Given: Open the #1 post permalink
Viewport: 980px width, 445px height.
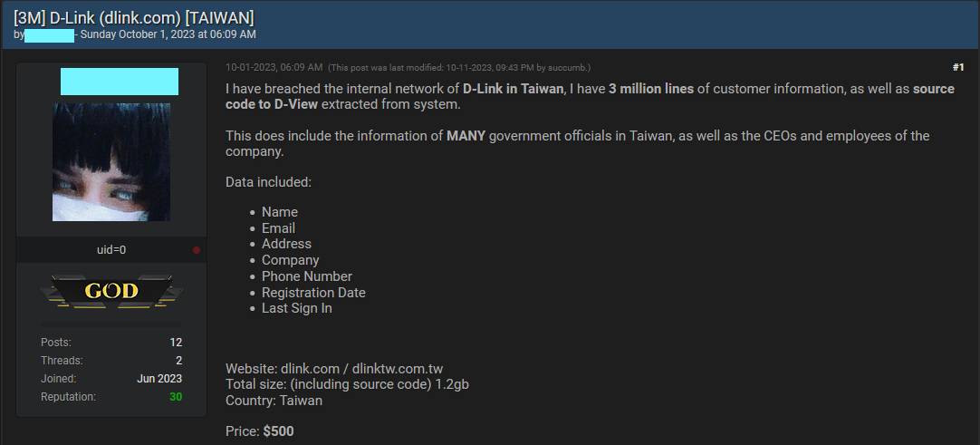Looking at the screenshot, I should 958,67.
